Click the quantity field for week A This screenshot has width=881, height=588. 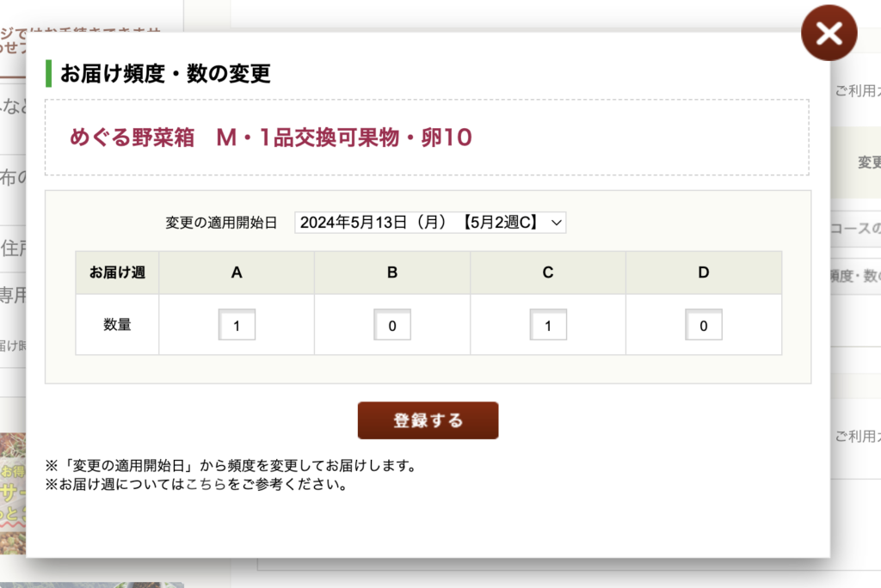point(237,326)
